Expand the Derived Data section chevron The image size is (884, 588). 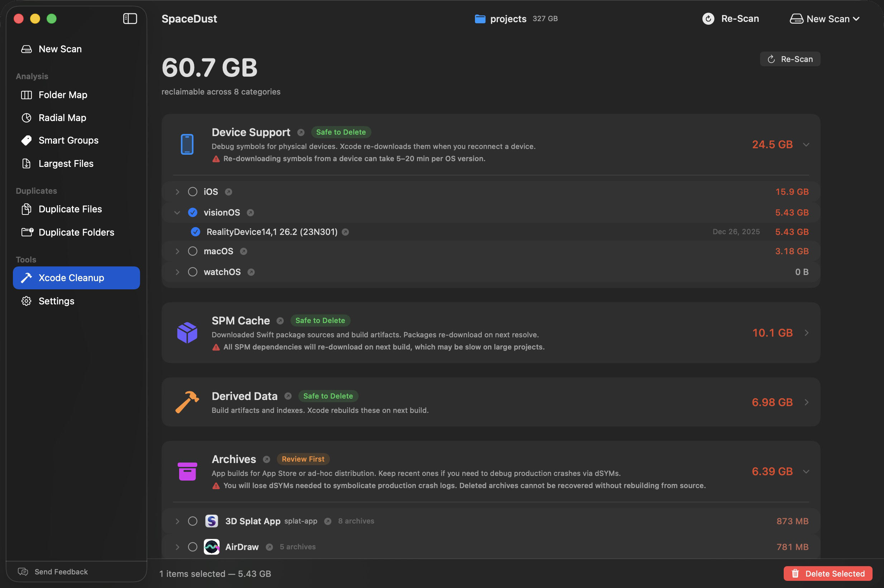point(806,402)
